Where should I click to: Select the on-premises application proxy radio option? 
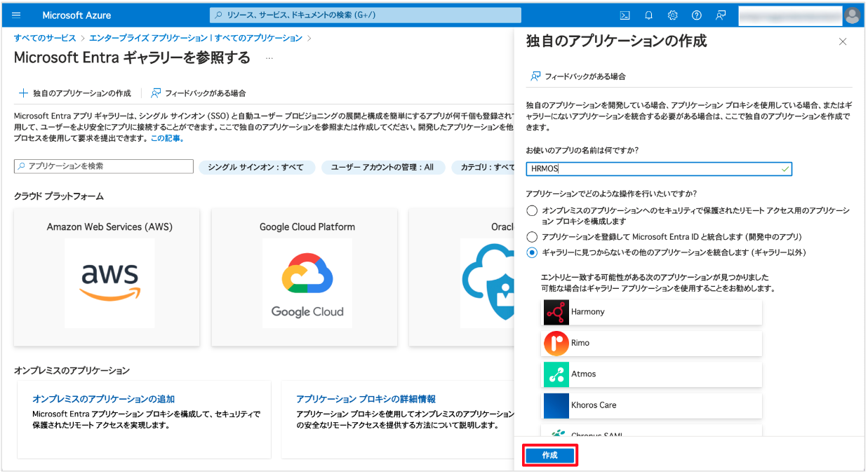coord(532,211)
